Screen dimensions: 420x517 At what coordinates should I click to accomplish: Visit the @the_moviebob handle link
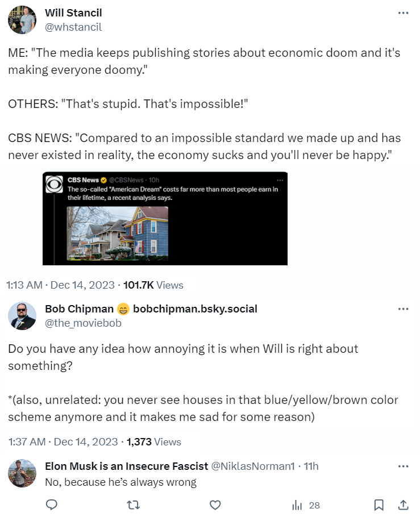tap(83, 323)
